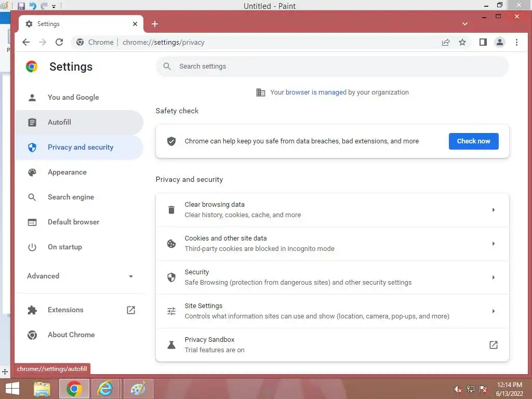Open Autofill section
Image resolution: width=532 pixels, height=399 pixels.
pyautogui.click(x=79, y=122)
